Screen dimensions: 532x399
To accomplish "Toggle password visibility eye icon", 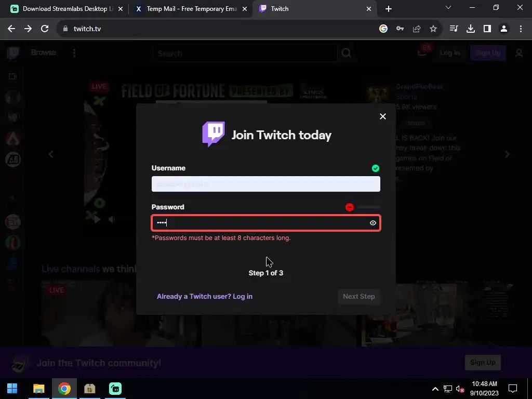I will [x=373, y=223].
